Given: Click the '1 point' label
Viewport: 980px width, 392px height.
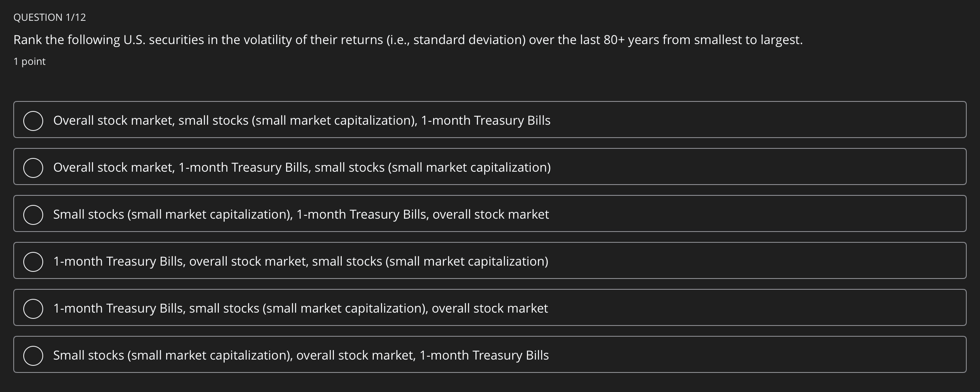Looking at the screenshot, I should pos(29,61).
